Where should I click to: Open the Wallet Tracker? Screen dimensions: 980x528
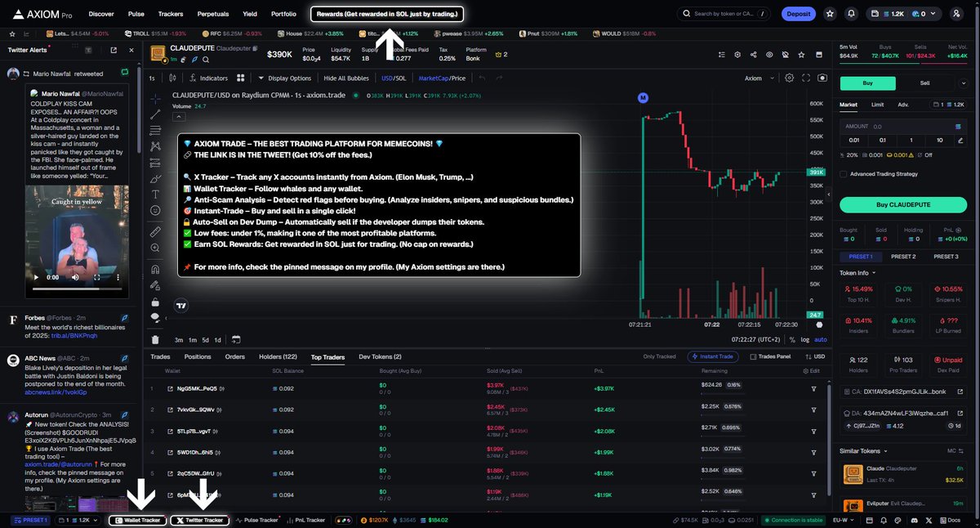tap(136, 520)
